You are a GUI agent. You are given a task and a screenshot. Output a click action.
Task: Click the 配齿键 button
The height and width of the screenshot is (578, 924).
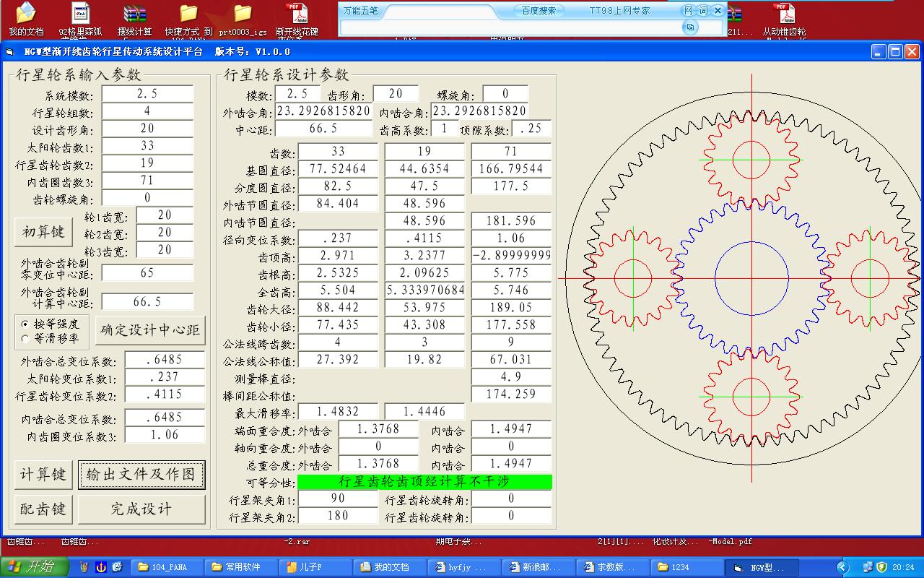point(43,509)
